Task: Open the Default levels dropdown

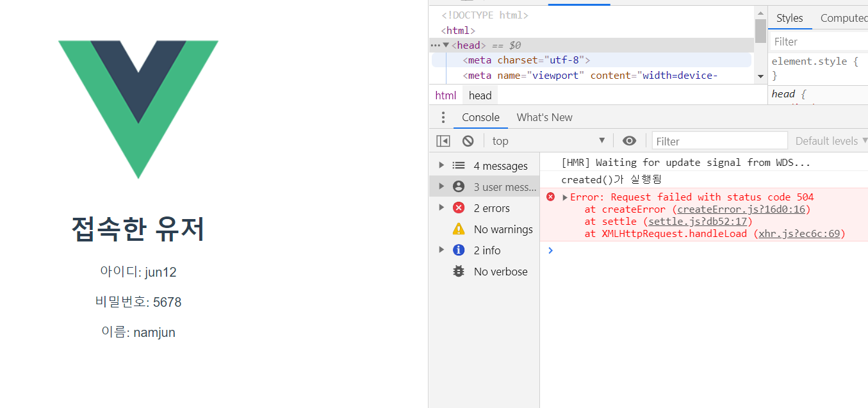Action: [x=831, y=141]
